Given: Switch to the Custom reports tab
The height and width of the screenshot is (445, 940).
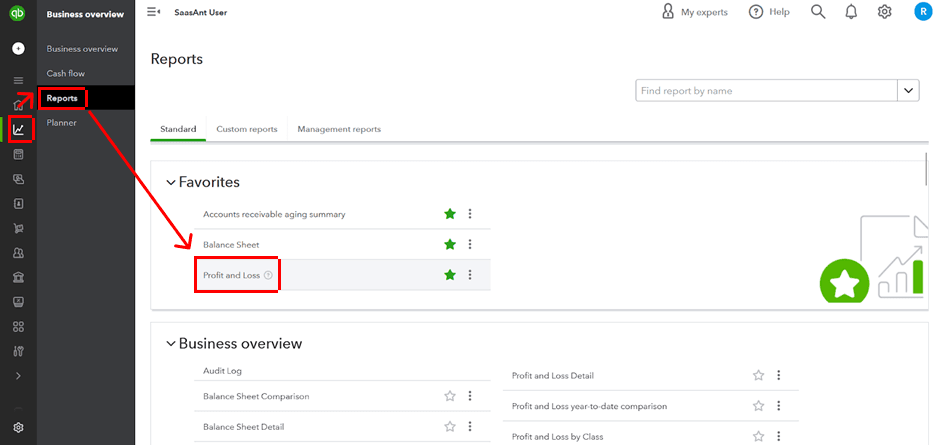Looking at the screenshot, I should point(247,129).
